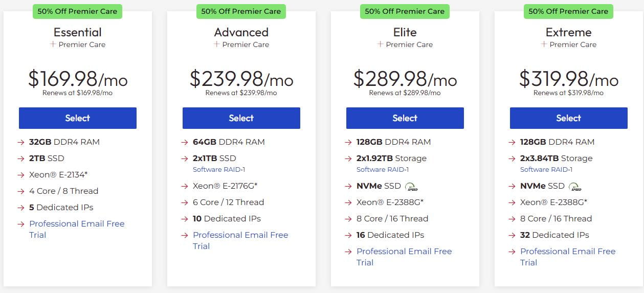644x293 pixels.
Task: Click the 50% Off Premier Care badge above Extreme
Action: 569,11
